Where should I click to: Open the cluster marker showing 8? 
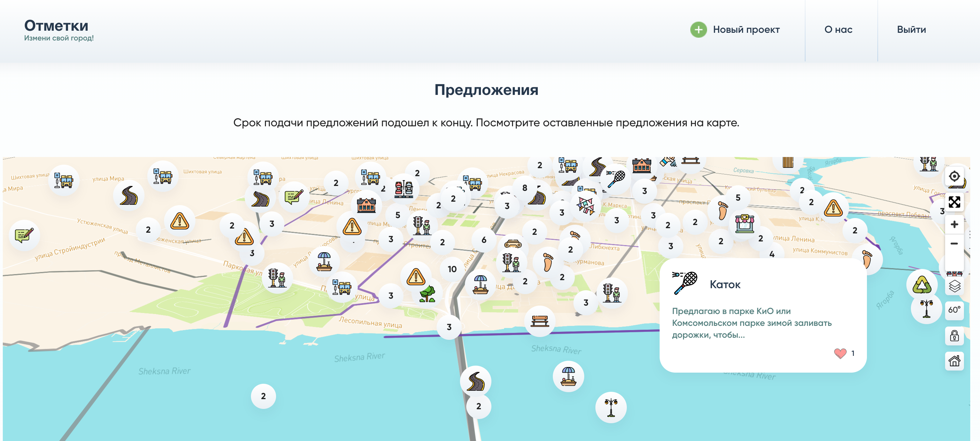point(525,188)
